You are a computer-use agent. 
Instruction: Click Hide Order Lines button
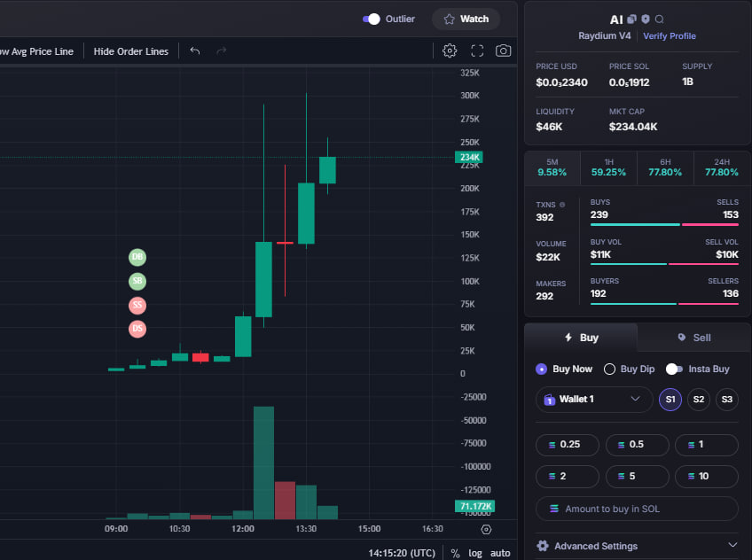(131, 51)
